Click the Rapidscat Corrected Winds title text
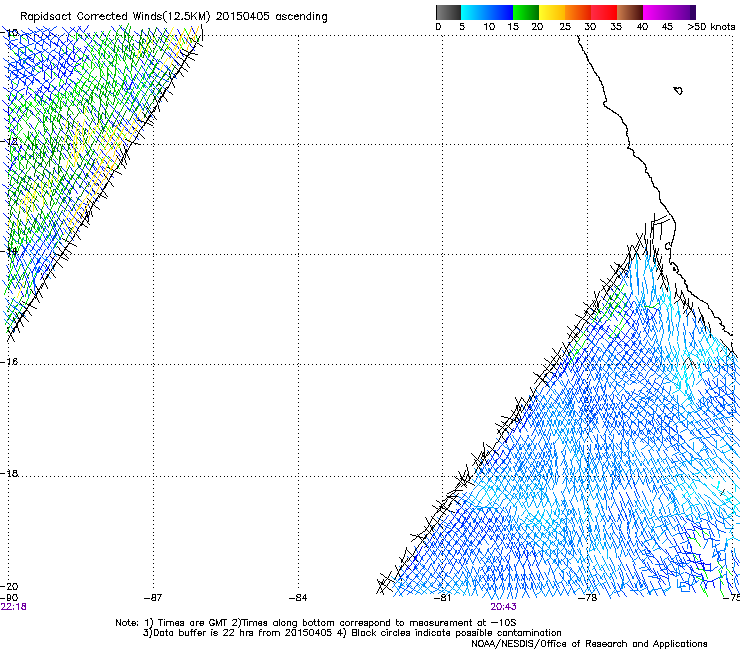This screenshot has height=650, width=740. tap(174, 17)
